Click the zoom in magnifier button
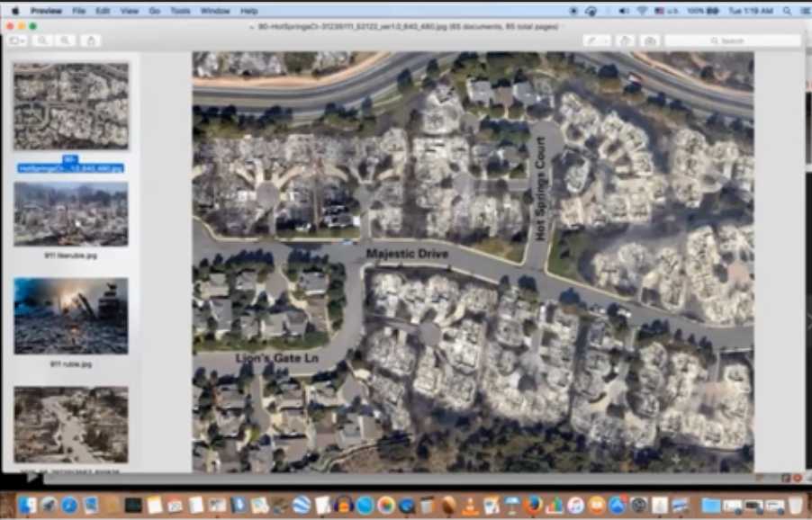This screenshot has height=520, width=812. [66, 40]
